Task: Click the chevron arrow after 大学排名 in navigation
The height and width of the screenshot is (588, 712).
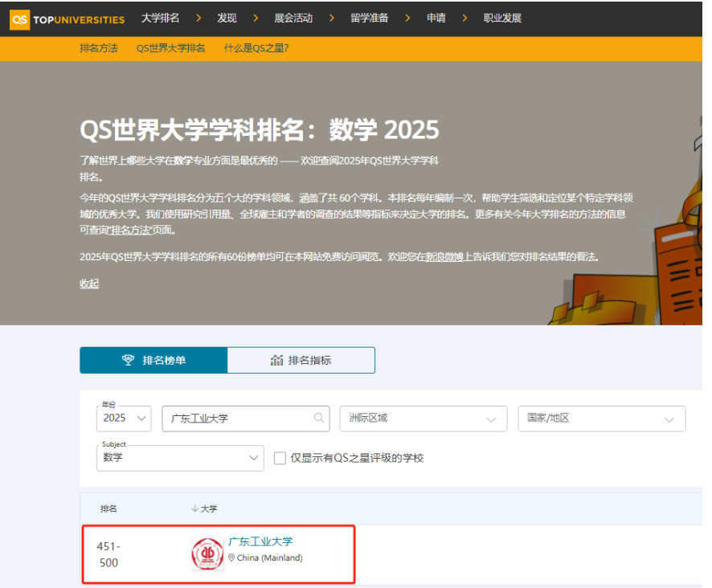Action: point(197,18)
